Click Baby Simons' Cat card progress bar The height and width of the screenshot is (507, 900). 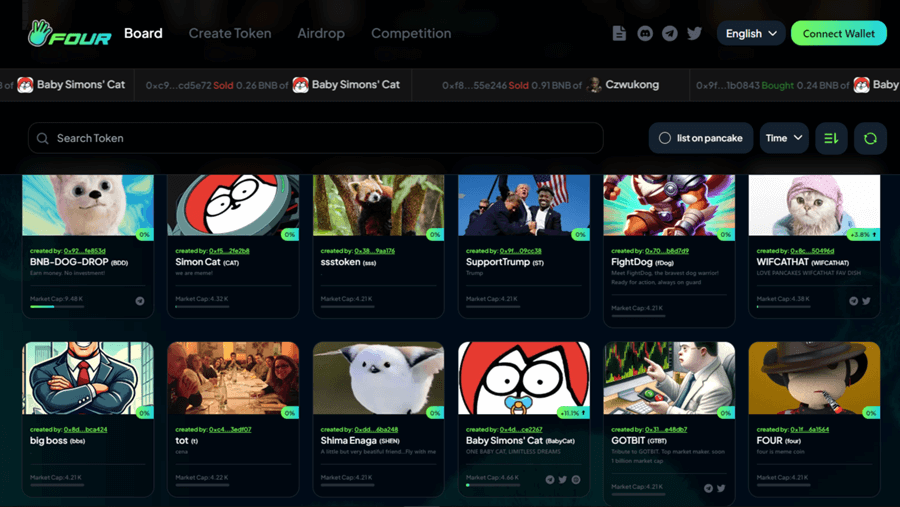click(493, 485)
